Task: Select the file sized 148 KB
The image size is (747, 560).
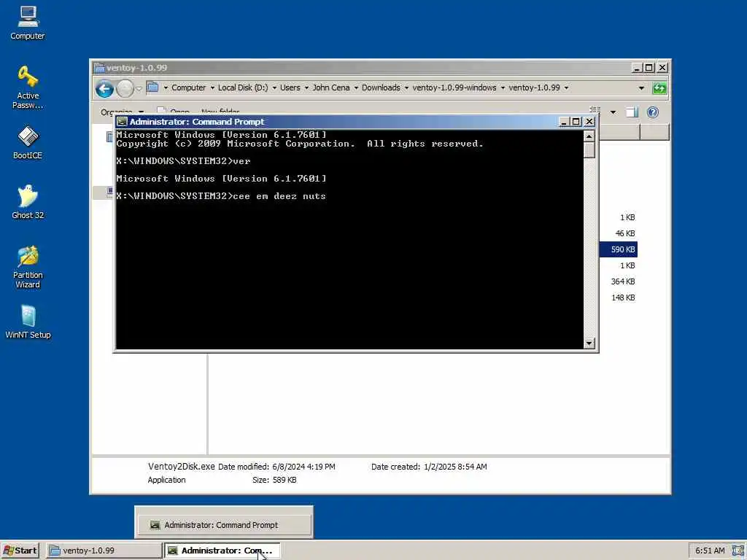Action: coord(623,297)
